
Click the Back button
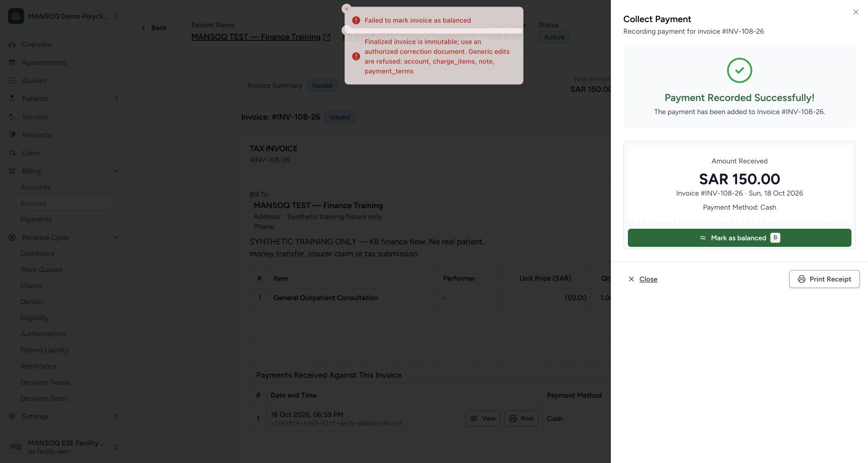coord(154,28)
